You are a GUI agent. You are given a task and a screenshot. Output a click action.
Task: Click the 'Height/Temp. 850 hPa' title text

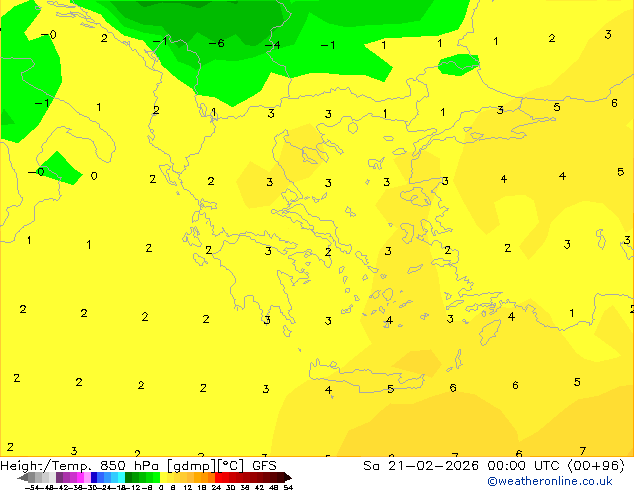click(79, 466)
